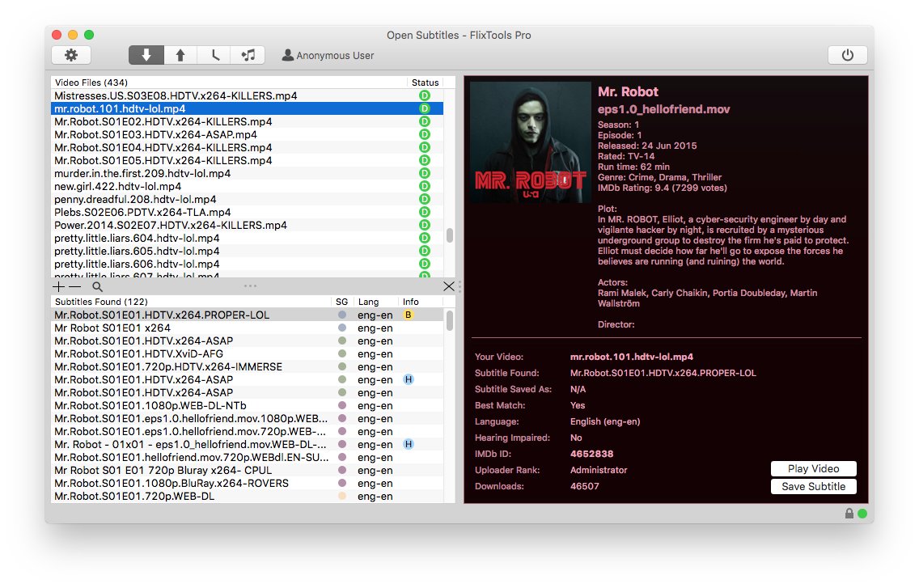Select subtitle Mr.Robot.S01E01.hellofriend.mov.720p.WEBdl.EN-SU
Screen dimensions: 919x588
pyautogui.click(x=247, y=457)
